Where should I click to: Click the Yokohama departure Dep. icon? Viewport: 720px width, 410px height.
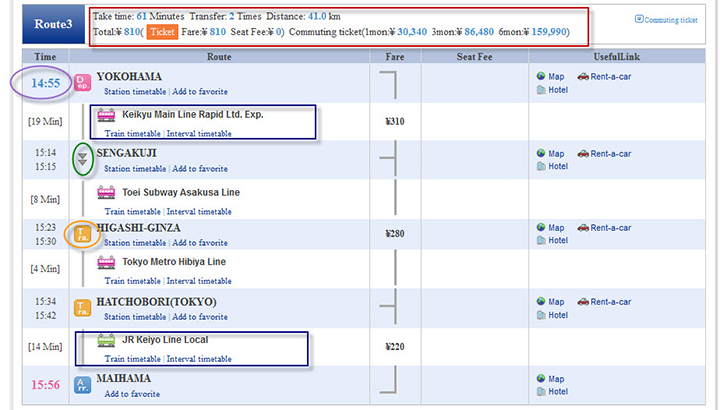pyautogui.click(x=83, y=83)
